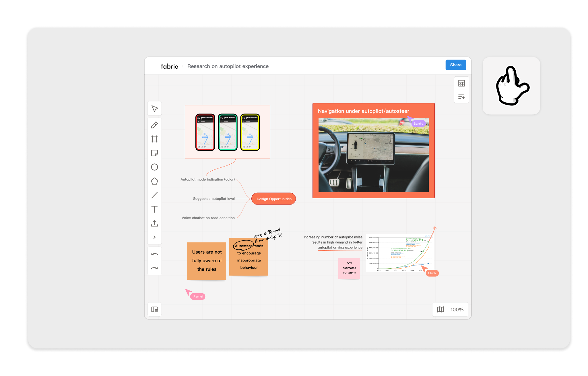Viewport: 588px width, 376px height.
Task: Select the frame tool
Action: (x=154, y=139)
